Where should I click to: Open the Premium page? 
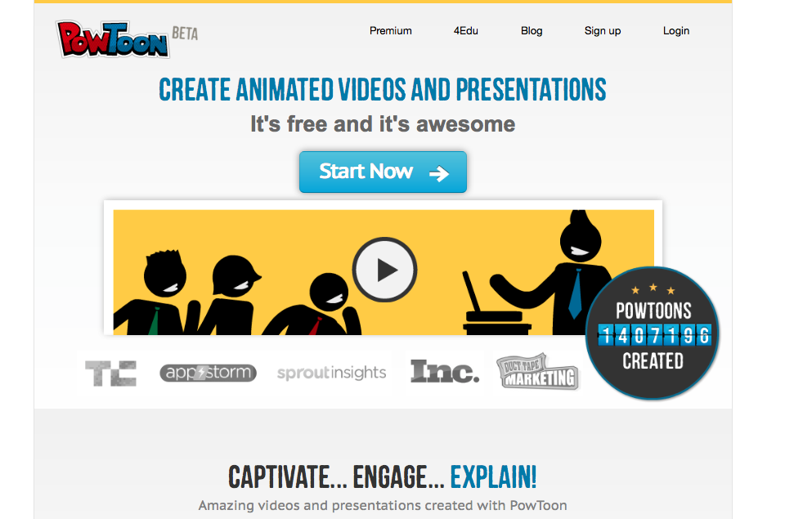(x=391, y=31)
